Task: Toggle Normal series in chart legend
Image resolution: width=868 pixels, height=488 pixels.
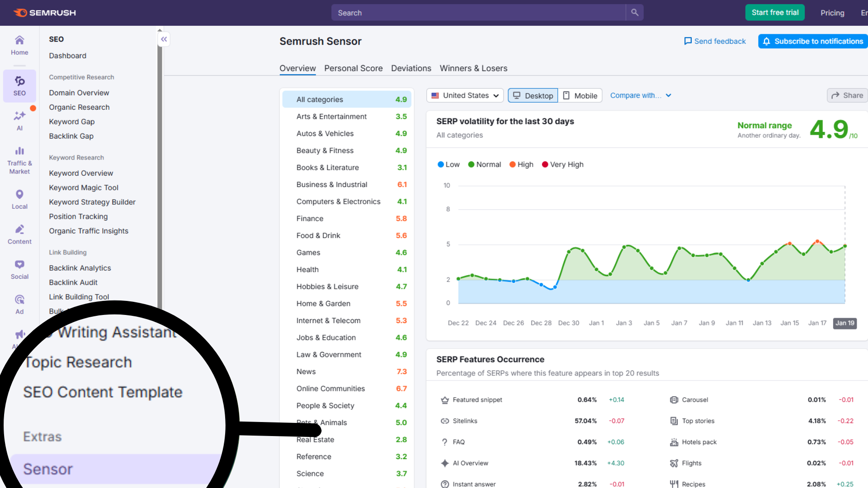Action: 485,164
